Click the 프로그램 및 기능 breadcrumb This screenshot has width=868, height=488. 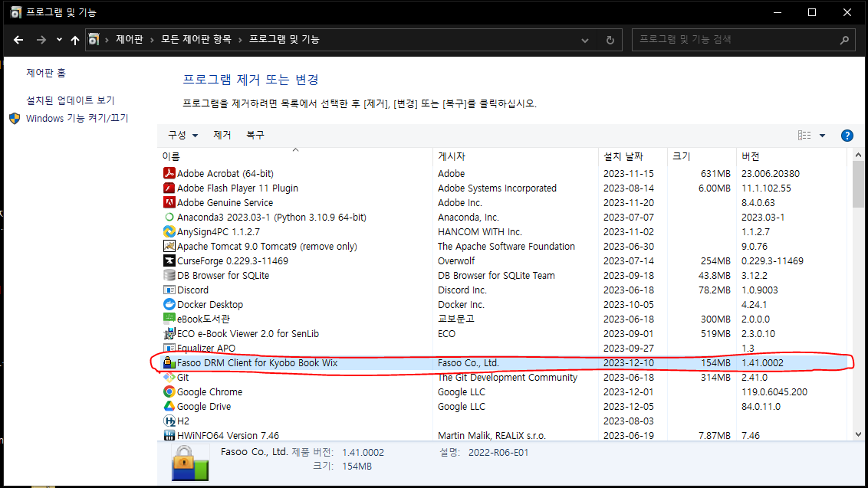click(x=284, y=39)
